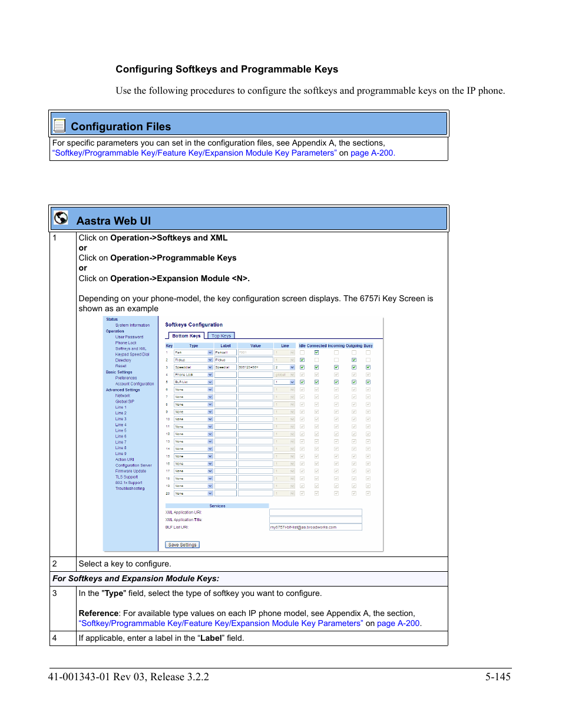
Task: Click the Configuration Files notepad icon
Action: click(59, 125)
